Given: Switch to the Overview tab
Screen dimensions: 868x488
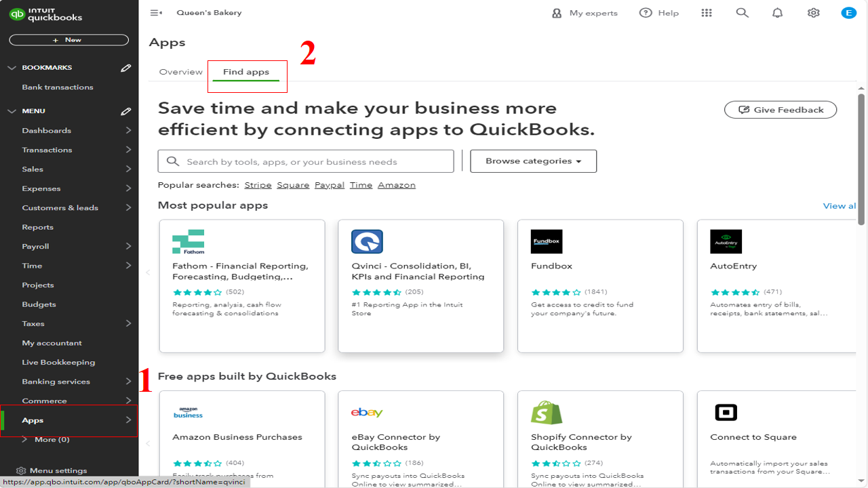Looking at the screenshot, I should (180, 71).
